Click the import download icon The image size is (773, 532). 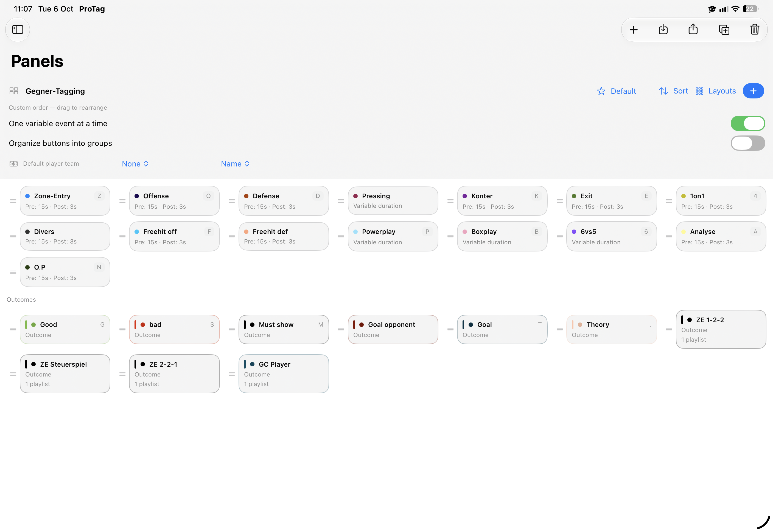(x=663, y=30)
